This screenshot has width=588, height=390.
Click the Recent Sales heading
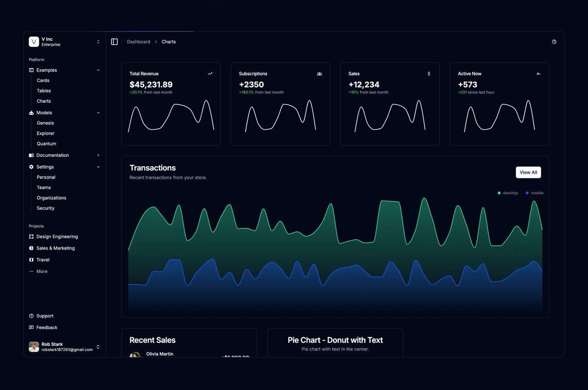point(152,340)
